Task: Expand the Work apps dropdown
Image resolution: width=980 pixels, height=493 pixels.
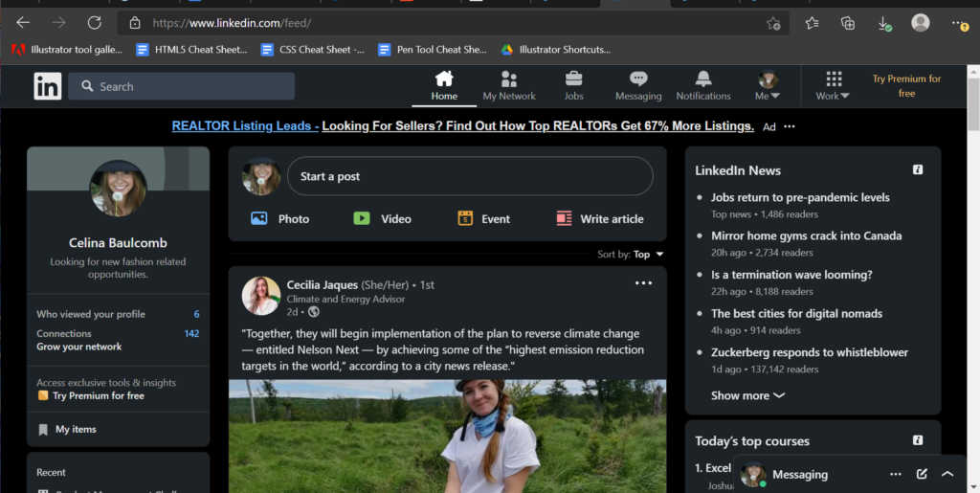Action: pos(834,86)
